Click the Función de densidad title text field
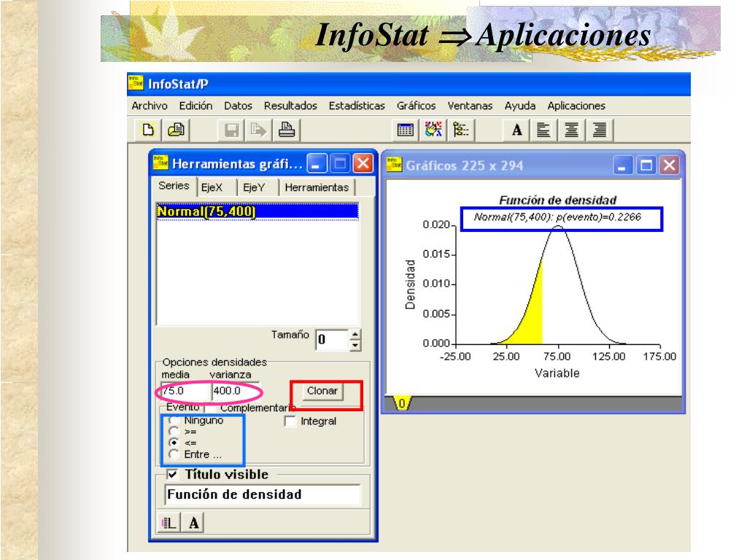 click(263, 495)
